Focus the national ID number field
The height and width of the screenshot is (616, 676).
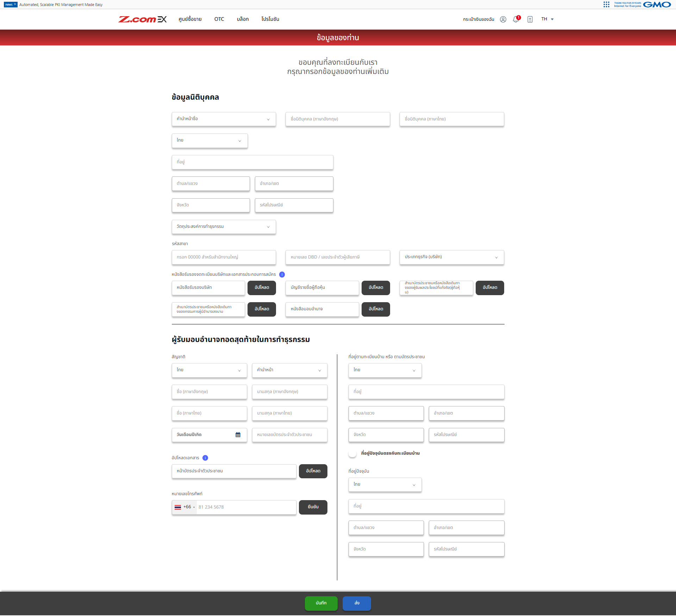[290, 435]
